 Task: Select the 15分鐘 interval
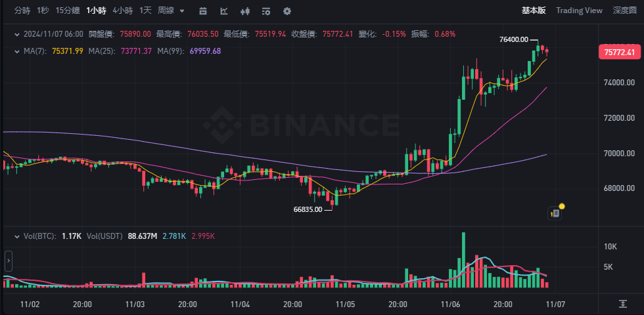pos(68,10)
